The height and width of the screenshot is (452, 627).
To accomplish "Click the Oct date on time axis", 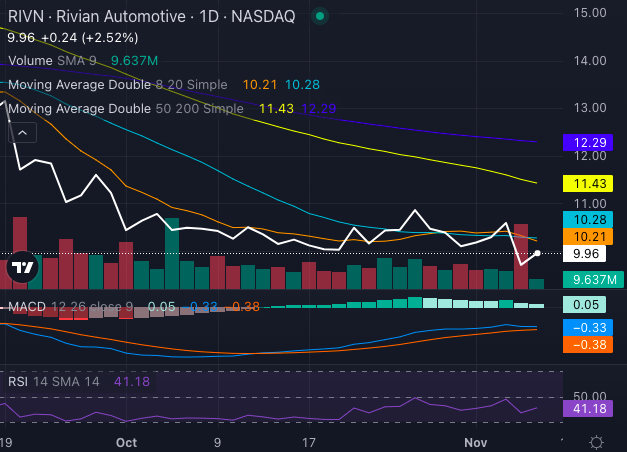I will coord(126,441).
